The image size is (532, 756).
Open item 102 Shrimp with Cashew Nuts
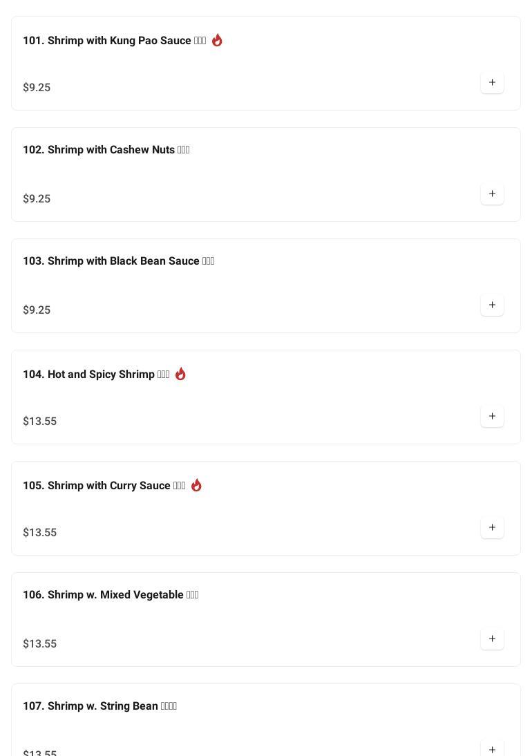pos(106,150)
